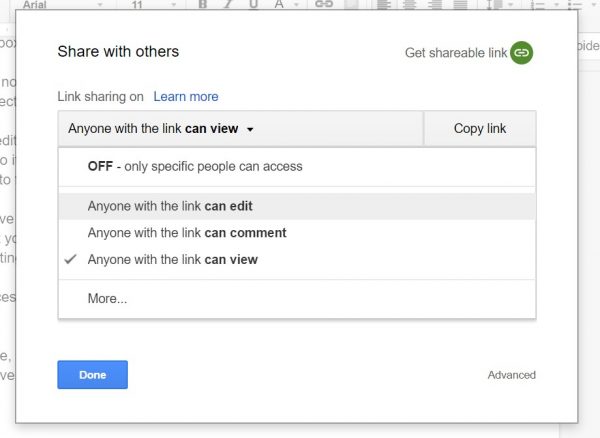Click the justify toolbar icon
Image resolution: width=600 pixels, height=438 pixels.
coord(460,5)
